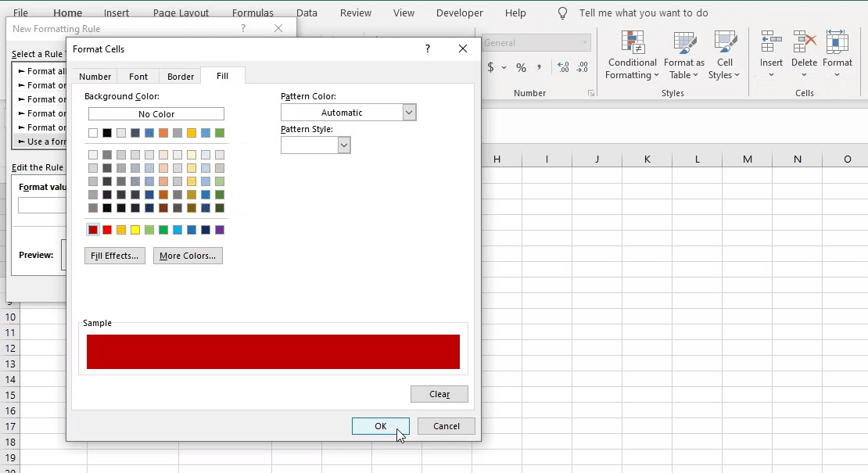Expand the General number format dropdown
This screenshot has height=473, width=868.
tap(585, 42)
